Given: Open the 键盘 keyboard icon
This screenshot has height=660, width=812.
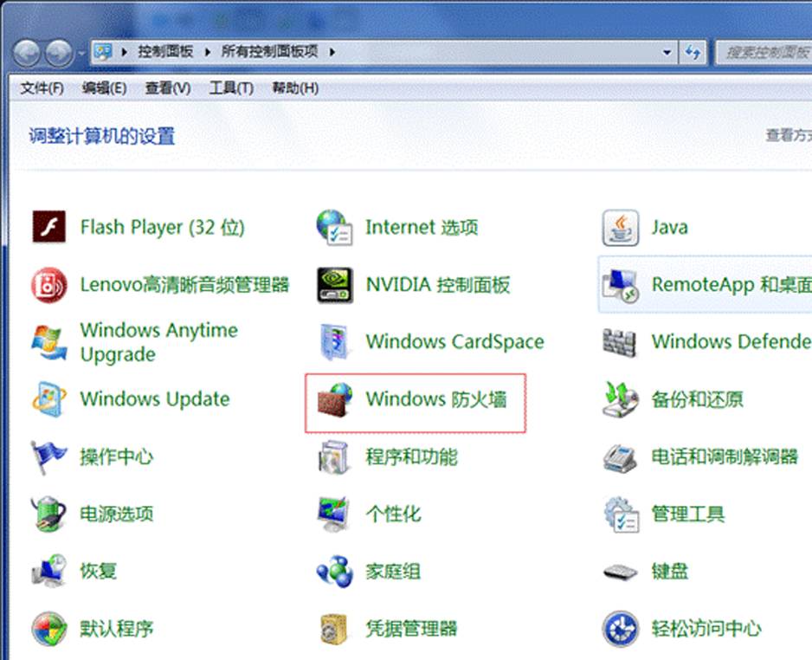Looking at the screenshot, I should click(x=620, y=572).
